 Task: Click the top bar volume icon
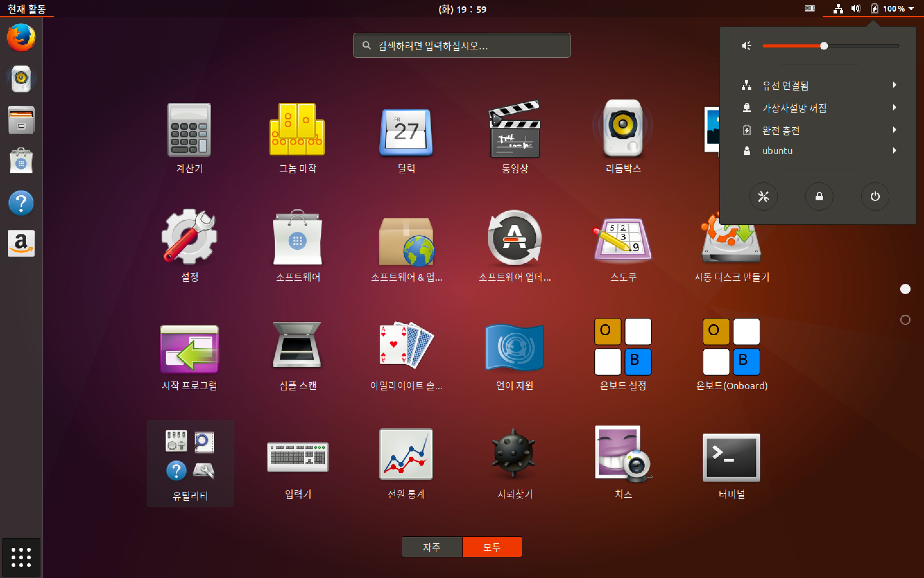point(856,8)
